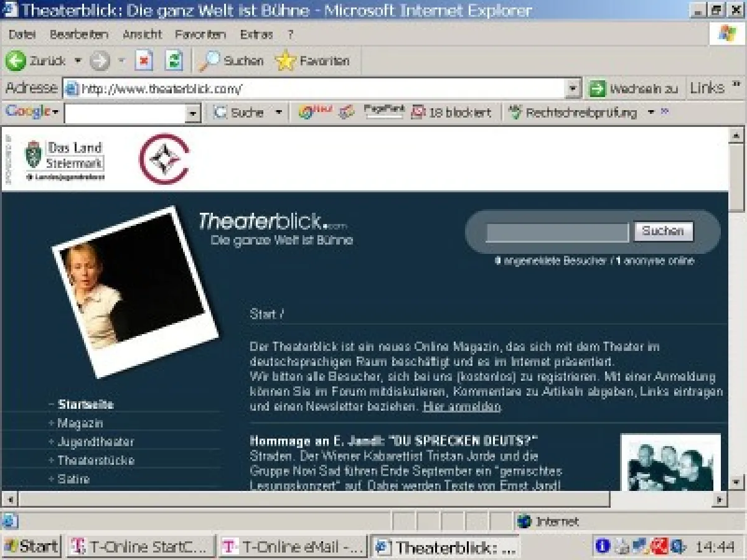Screen dimensions: 747x560
Task: Click the Das Land Steiermark logo
Action: (65, 160)
